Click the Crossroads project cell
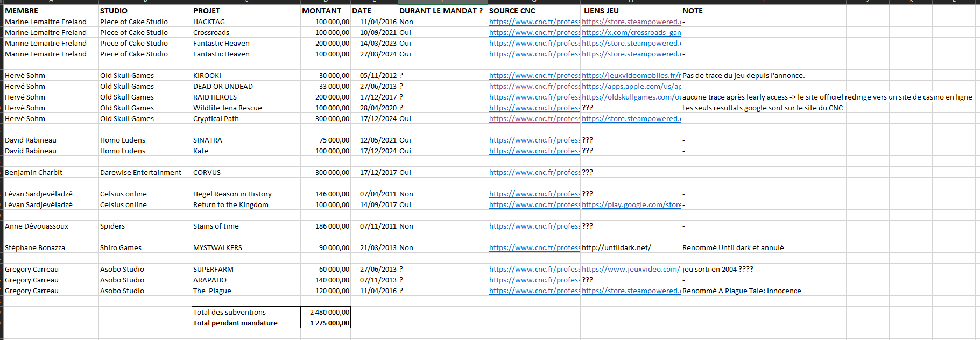 click(246, 32)
